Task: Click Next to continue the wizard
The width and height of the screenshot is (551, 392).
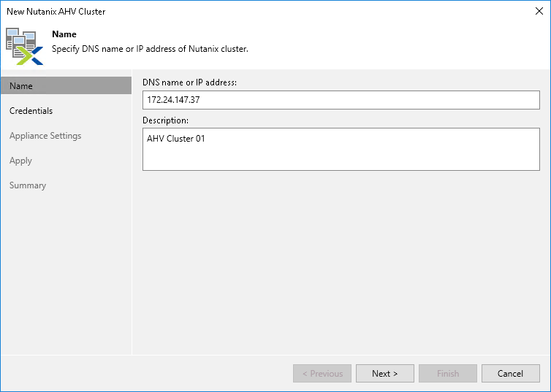Action: pyautogui.click(x=385, y=374)
